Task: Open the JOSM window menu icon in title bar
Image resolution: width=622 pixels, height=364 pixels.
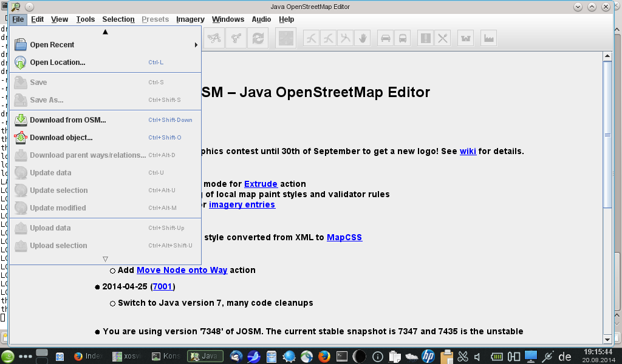Action: (16, 7)
